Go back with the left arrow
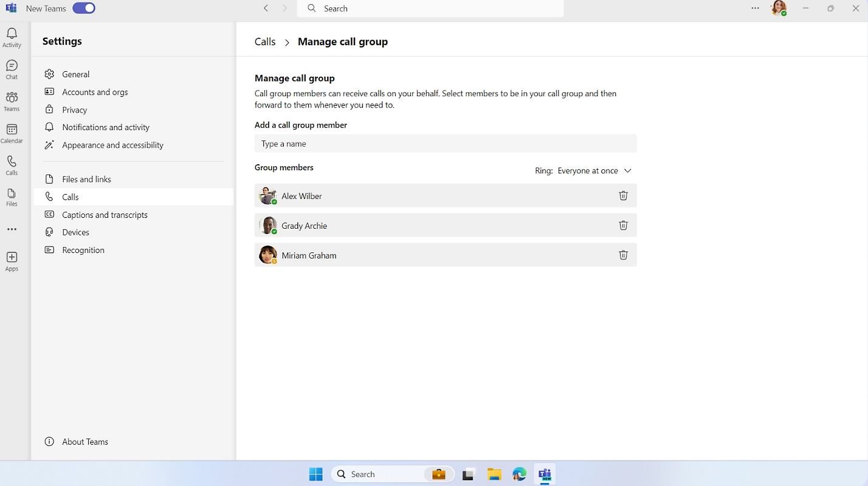 pos(266,9)
